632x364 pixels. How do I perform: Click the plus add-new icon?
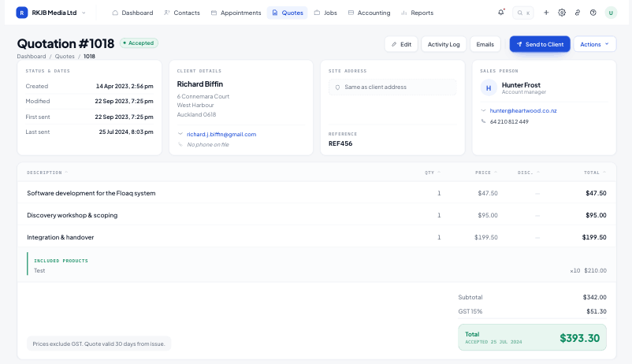546,13
